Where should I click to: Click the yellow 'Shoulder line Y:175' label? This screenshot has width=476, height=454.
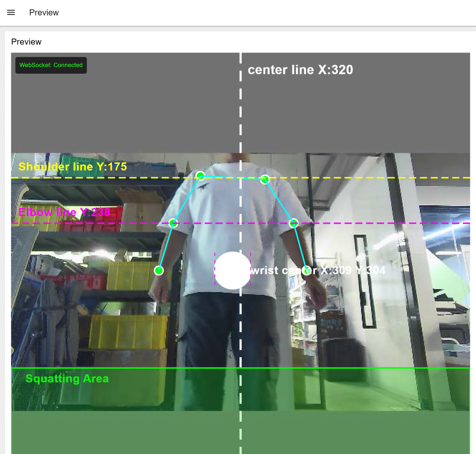pyautogui.click(x=73, y=167)
